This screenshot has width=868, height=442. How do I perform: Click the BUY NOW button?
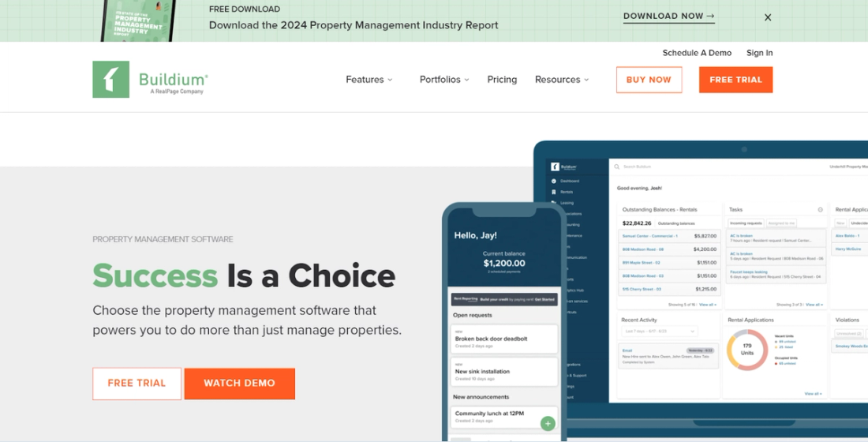[649, 80]
